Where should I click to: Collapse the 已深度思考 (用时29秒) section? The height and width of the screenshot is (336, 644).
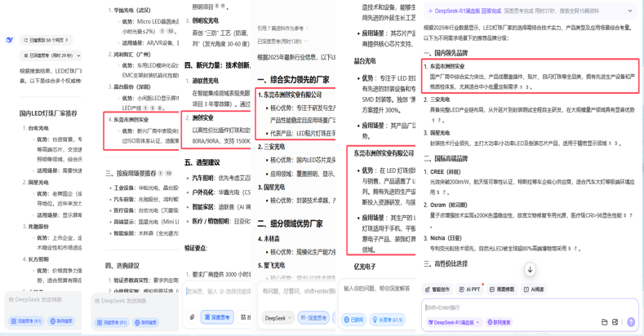(51, 55)
